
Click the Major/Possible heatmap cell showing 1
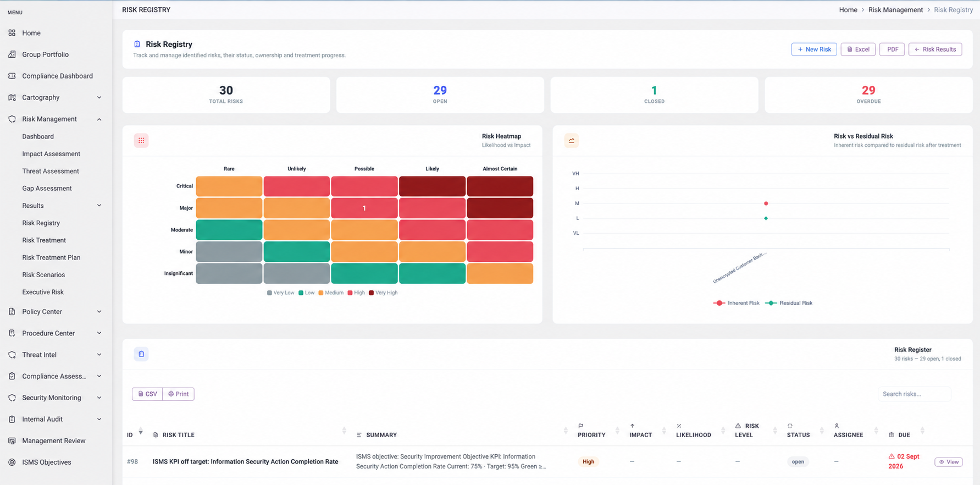pos(364,208)
